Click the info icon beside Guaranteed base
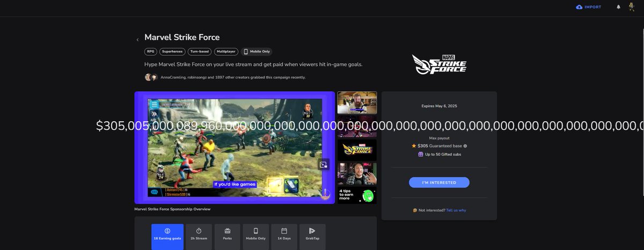The image size is (644, 250). 465,146
